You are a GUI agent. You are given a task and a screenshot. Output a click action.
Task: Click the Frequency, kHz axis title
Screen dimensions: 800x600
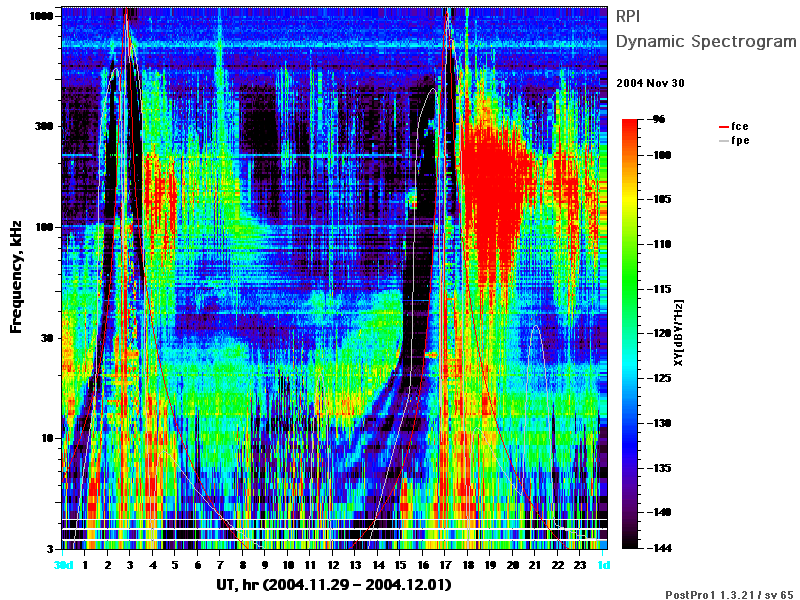tap(16, 277)
